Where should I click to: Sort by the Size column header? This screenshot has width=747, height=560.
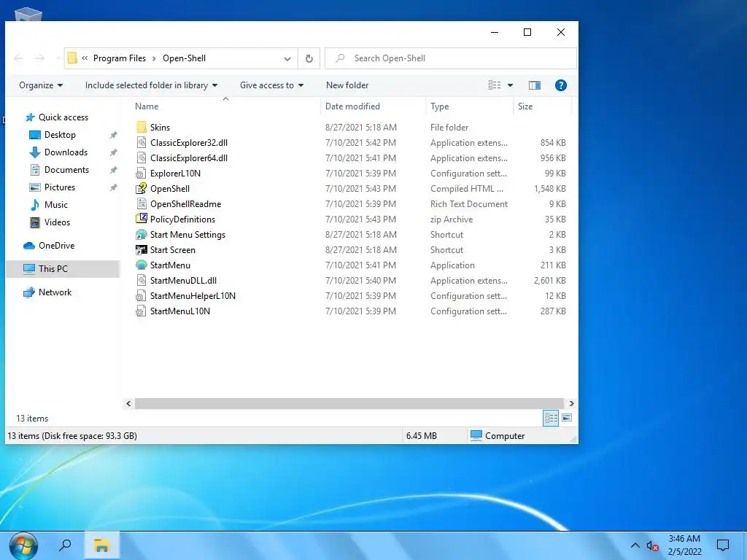click(525, 106)
